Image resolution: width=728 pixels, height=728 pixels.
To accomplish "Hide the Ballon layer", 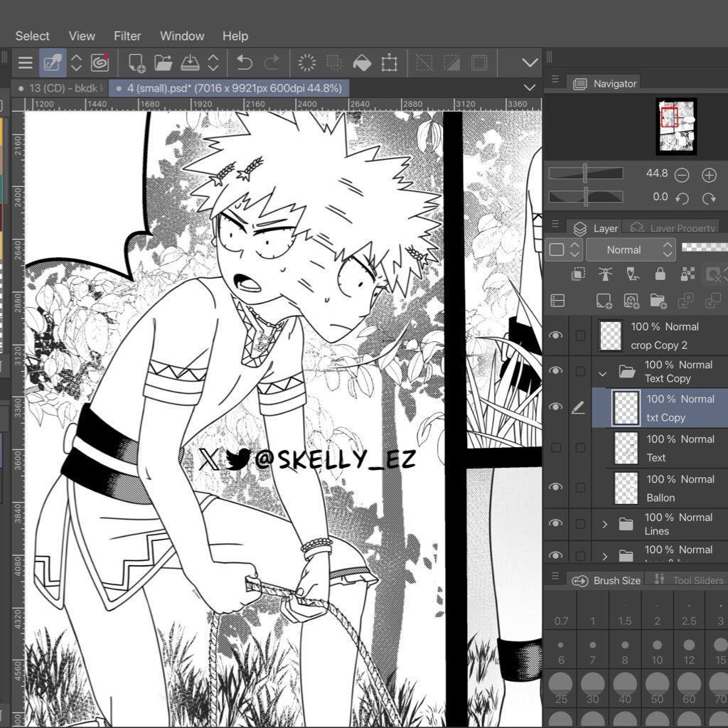I will (556, 488).
